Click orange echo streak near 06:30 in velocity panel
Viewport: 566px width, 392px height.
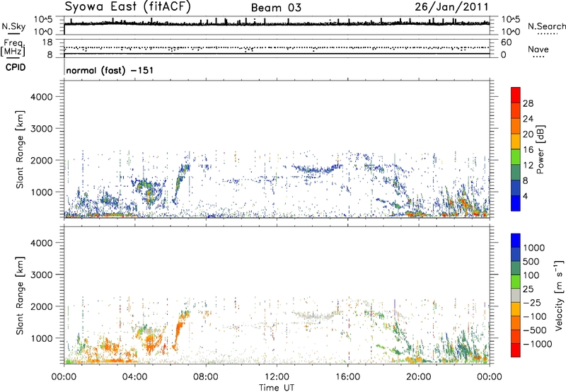point(178,332)
